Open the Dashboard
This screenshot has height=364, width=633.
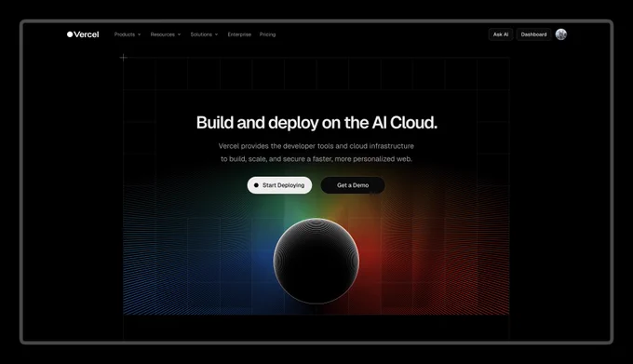coord(533,34)
